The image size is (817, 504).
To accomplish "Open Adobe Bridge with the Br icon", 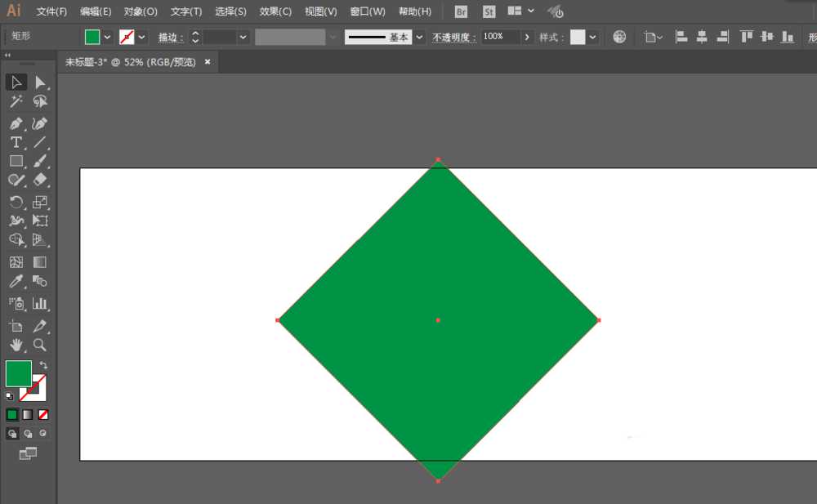I will tap(462, 11).
